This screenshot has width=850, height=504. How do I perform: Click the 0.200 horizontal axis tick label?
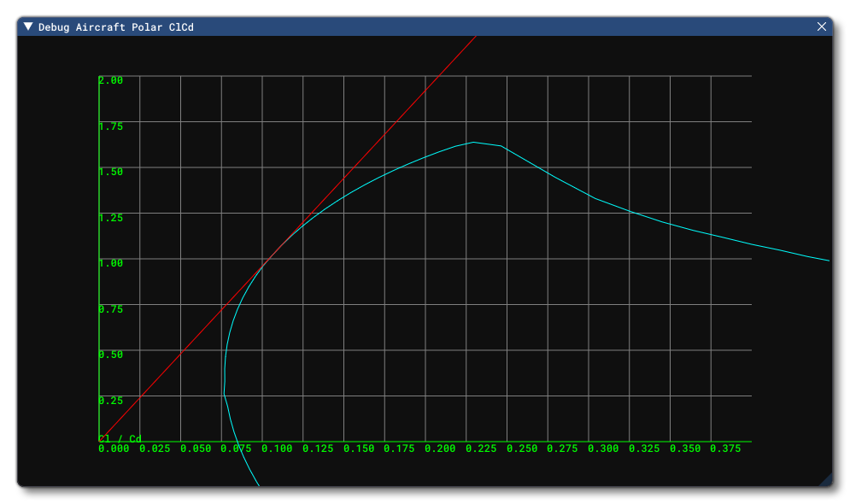click(440, 448)
